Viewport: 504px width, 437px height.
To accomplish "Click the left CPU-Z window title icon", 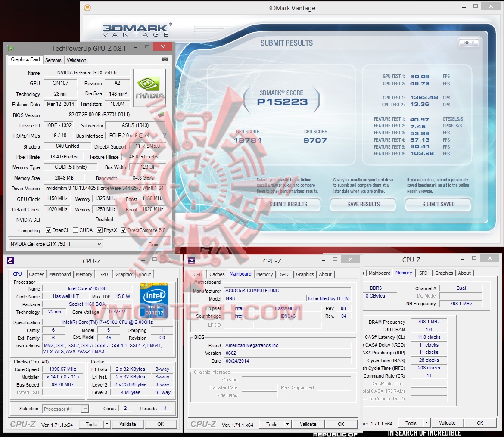I will (x=11, y=261).
